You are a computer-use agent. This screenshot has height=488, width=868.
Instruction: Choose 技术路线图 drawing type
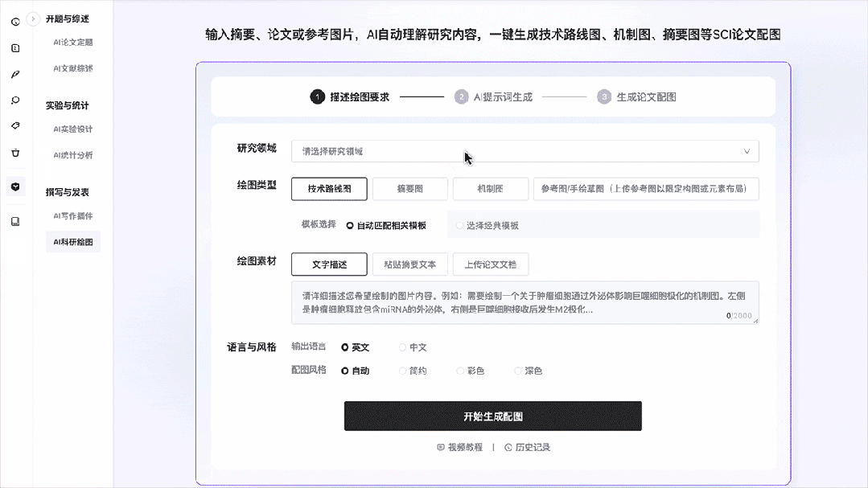(329, 189)
